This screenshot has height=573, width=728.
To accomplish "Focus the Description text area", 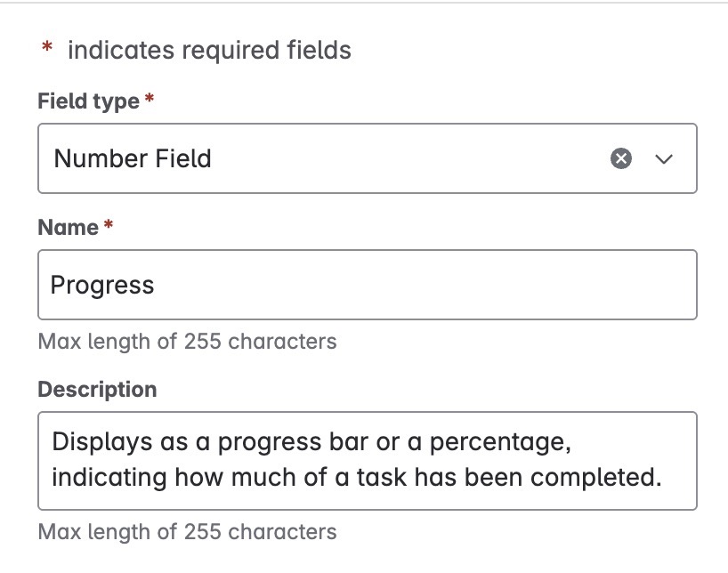I will (x=367, y=460).
